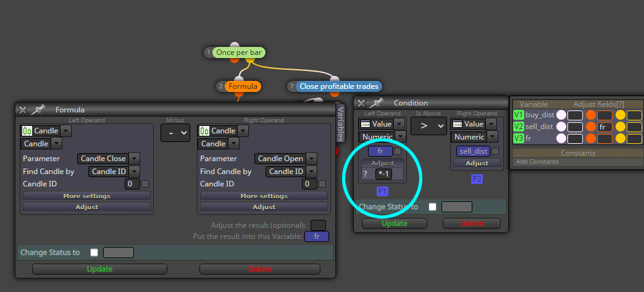Click Delete in the Formula panel
The width and height of the screenshot is (644, 292).
(x=259, y=269)
